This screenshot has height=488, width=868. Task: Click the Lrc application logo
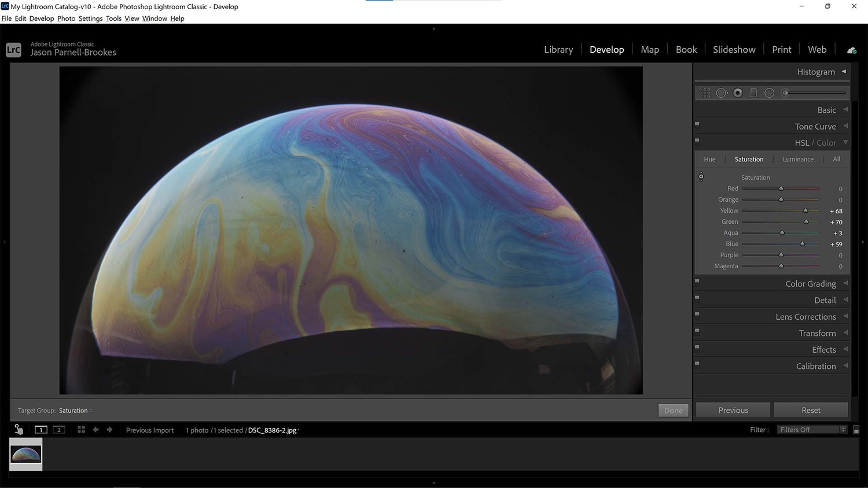[x=13, y=50]
